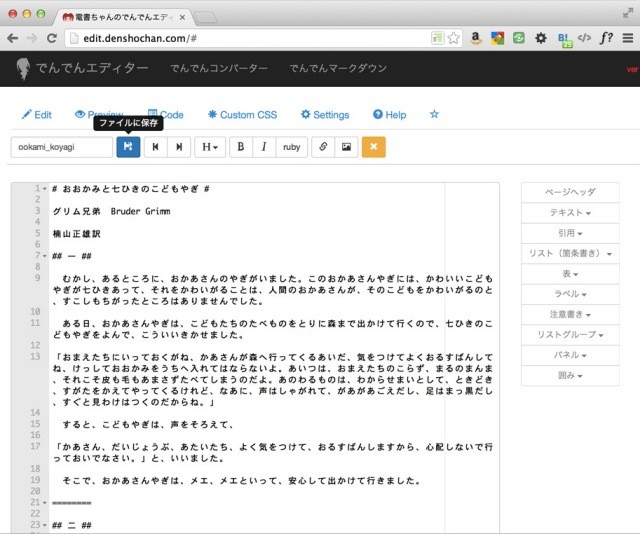
Task: Open a new browser tab
Action: pos(205,17)
